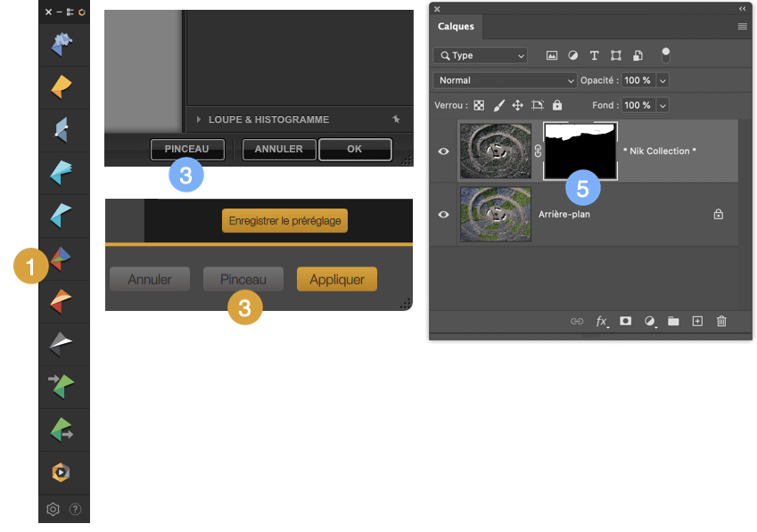Screen dimensions: 757x532
Task: Filter layers by adjustment layers icon
Action: tap(573, 55)
